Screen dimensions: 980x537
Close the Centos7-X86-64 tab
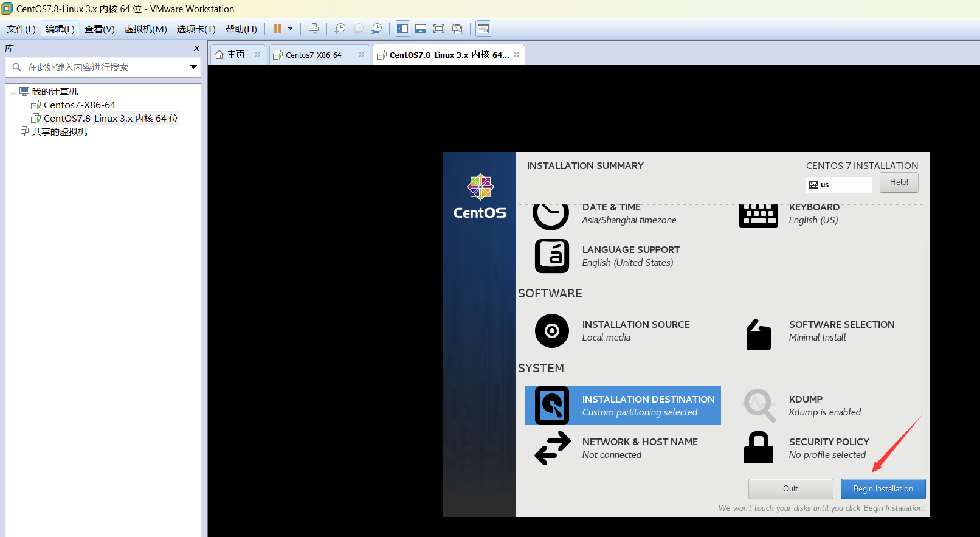pyautogui.click(x=361, y=55)
